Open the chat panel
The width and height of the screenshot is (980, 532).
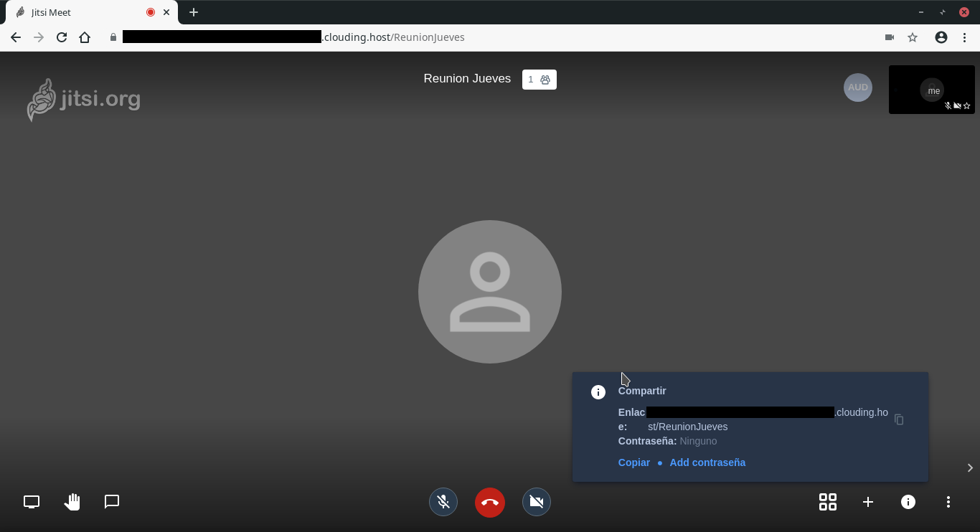point(112,502)
